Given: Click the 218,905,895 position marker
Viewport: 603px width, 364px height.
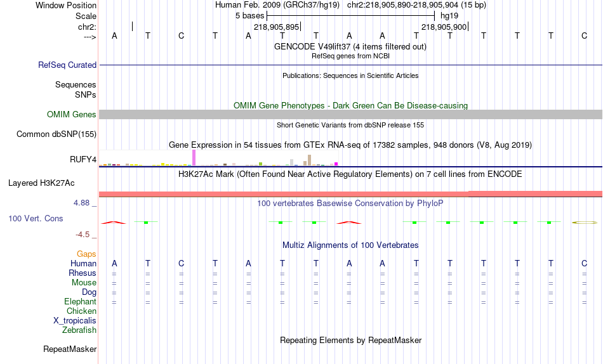Looking at the screenshot, I should [x=277, y=27].
